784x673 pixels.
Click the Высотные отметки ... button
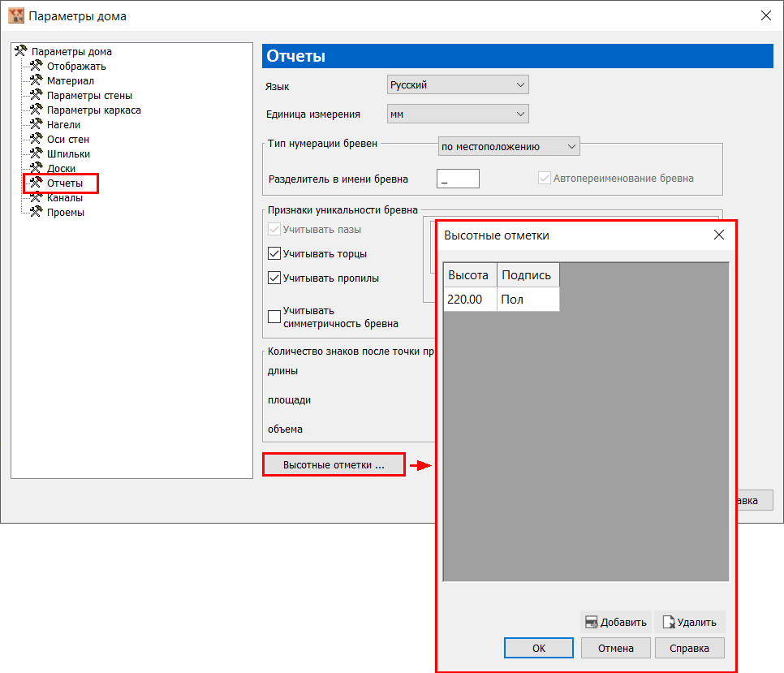pos(334,464)
